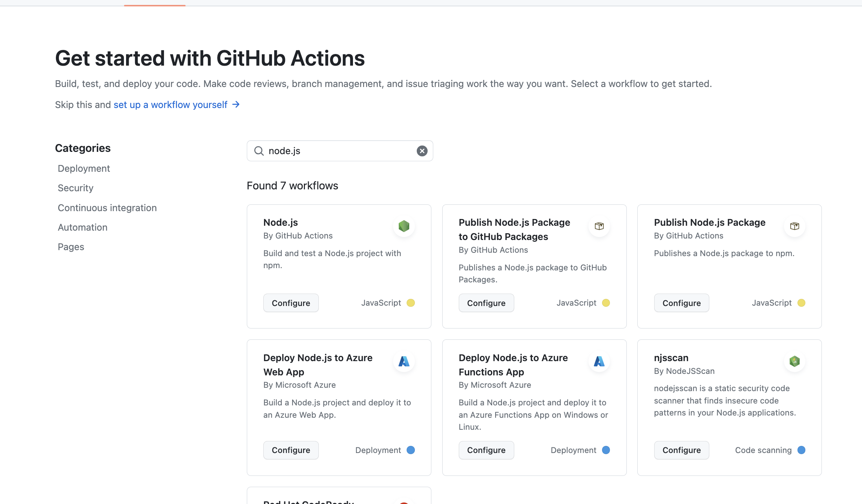Click Publishes a Node.js package to npm description
The height and width of the screenshot is (504, 862).
tap(724, 253)
